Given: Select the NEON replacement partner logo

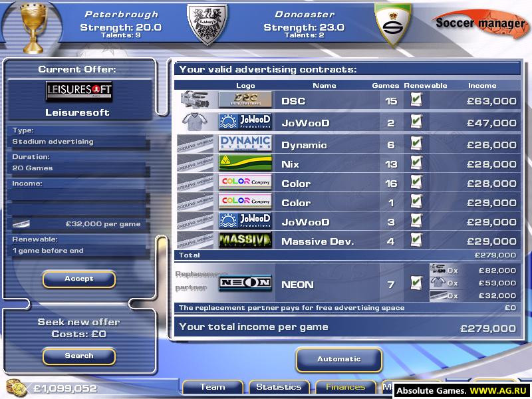Looking at the screenshot, I should point(245,283).
